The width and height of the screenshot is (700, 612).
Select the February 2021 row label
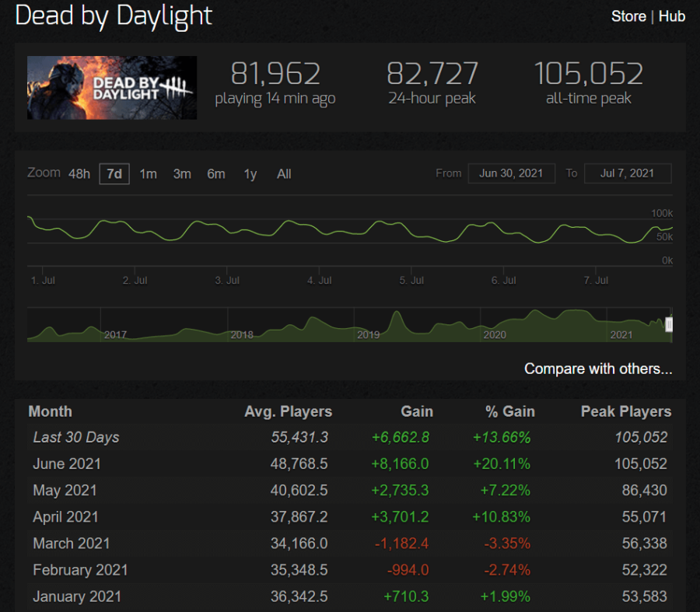pos(80,570)
